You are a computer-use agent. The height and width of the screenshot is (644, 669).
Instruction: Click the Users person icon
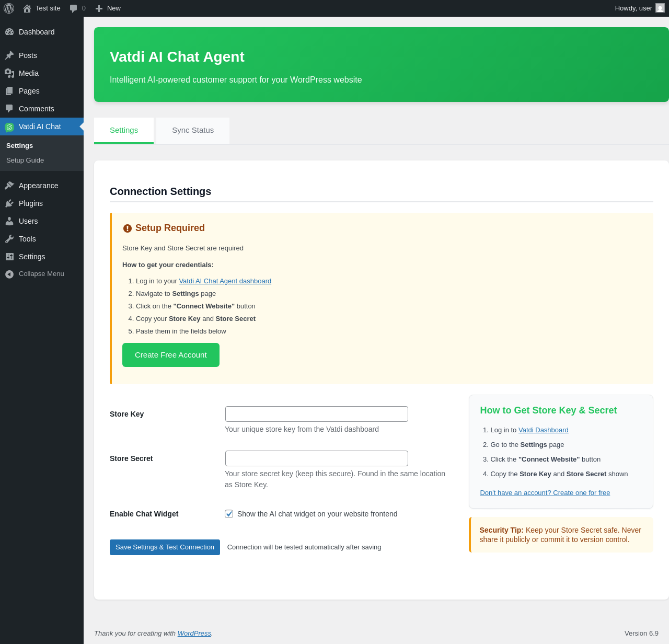tap(9, 221)
